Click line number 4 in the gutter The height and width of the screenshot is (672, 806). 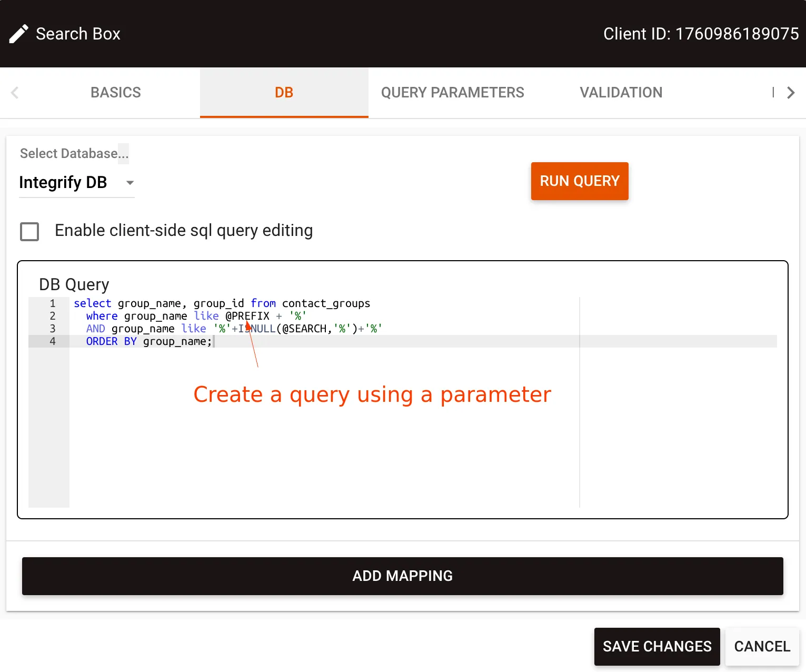pyautogui.click(x=52, y=341)
